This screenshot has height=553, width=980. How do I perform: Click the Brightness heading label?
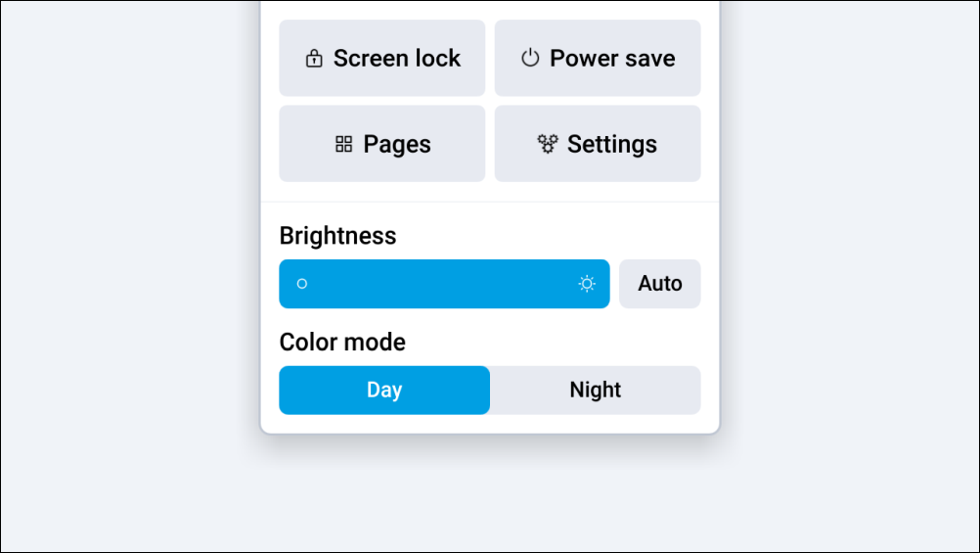337,236
